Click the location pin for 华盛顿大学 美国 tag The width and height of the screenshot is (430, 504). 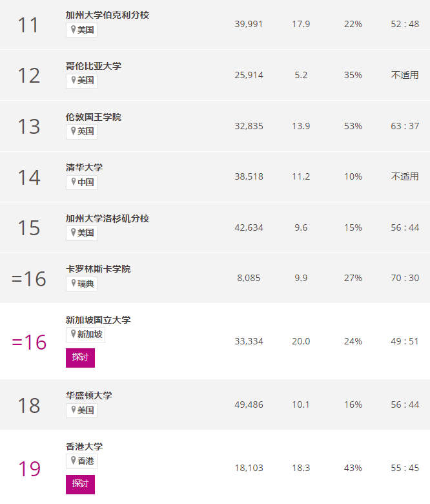click(74, 410)
